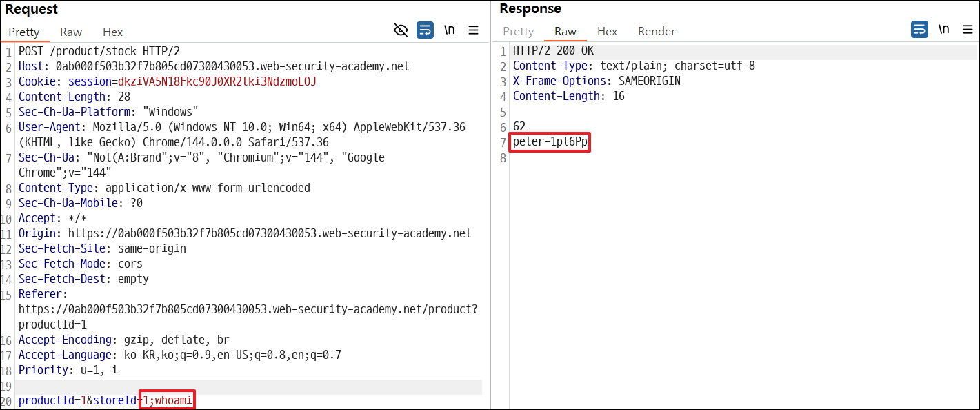Viewport: 980px width, 410px height.
Task: Click the session cookie value text
Action: 217,81
